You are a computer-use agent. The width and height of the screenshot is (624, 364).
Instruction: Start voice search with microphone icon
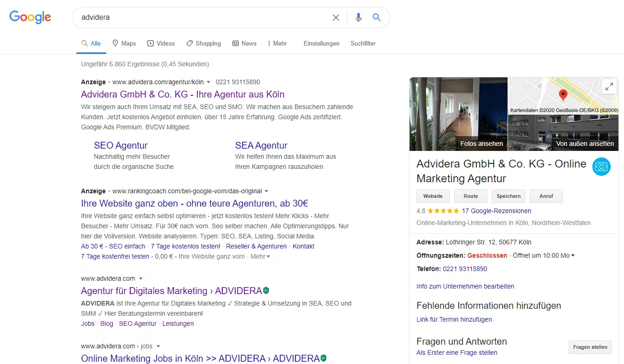[358, 17]
